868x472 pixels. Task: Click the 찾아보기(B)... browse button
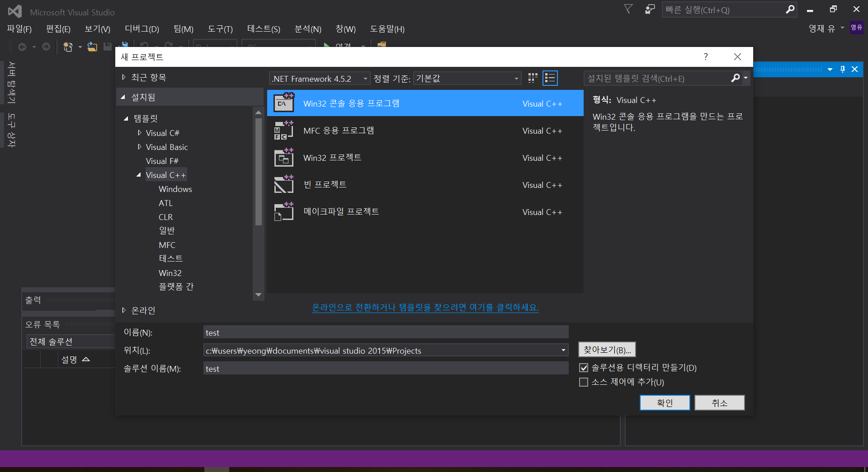[607, 350]
